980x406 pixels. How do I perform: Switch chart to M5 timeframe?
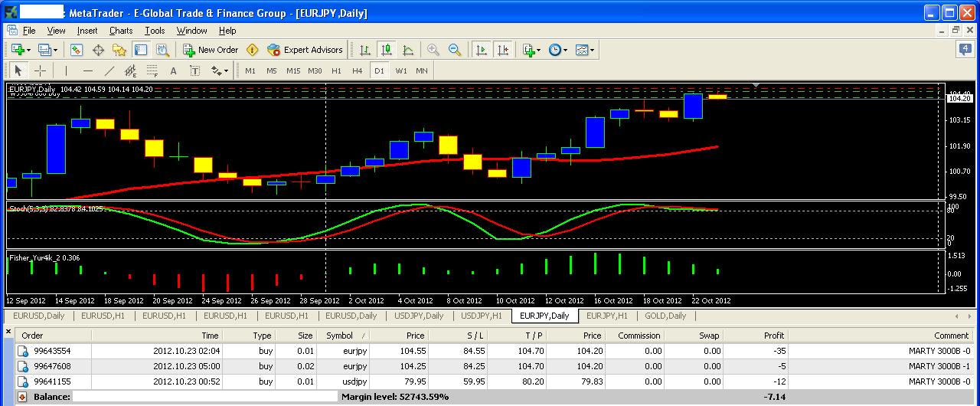[272, 70]
